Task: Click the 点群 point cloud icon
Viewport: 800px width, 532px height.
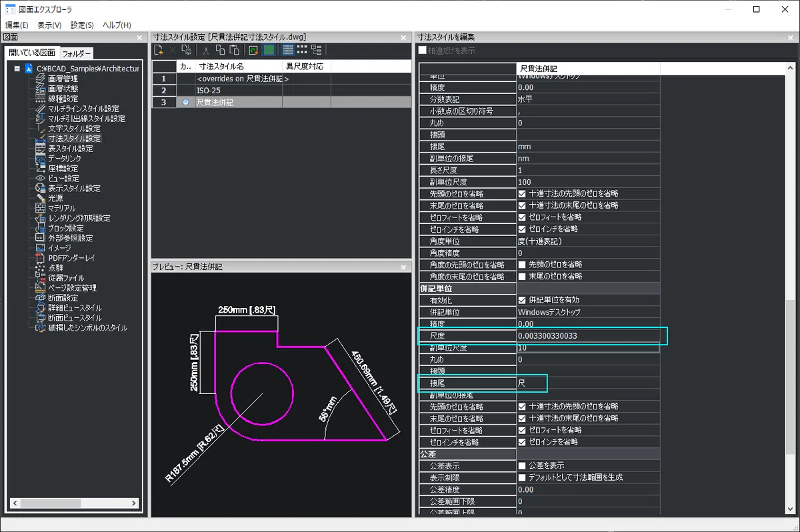Action: pyautogui.click(x=40, y=267)
